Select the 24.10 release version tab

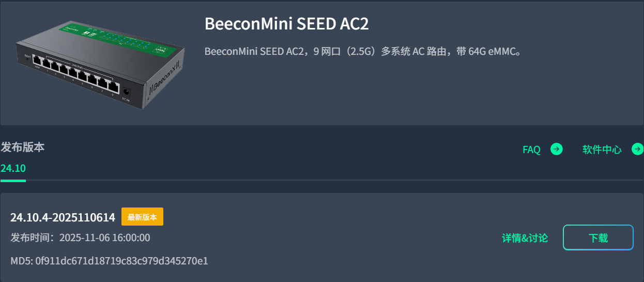(13, 168)
